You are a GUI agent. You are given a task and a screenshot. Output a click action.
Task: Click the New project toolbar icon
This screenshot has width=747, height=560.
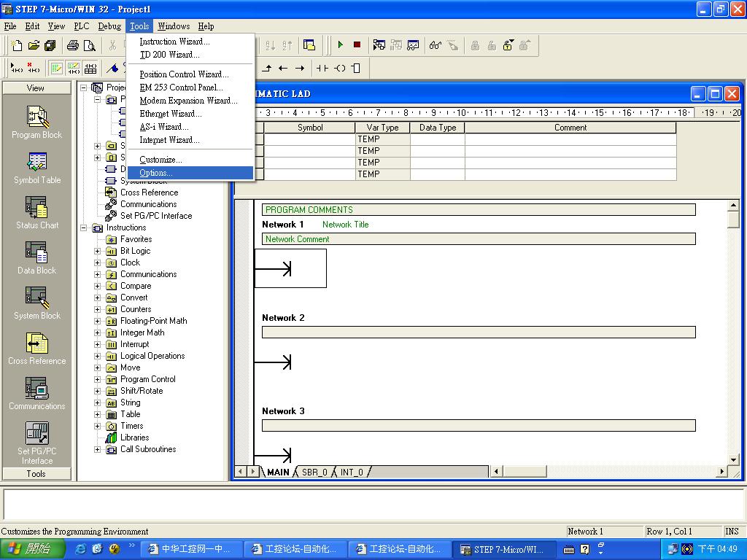tap(18, 46)
